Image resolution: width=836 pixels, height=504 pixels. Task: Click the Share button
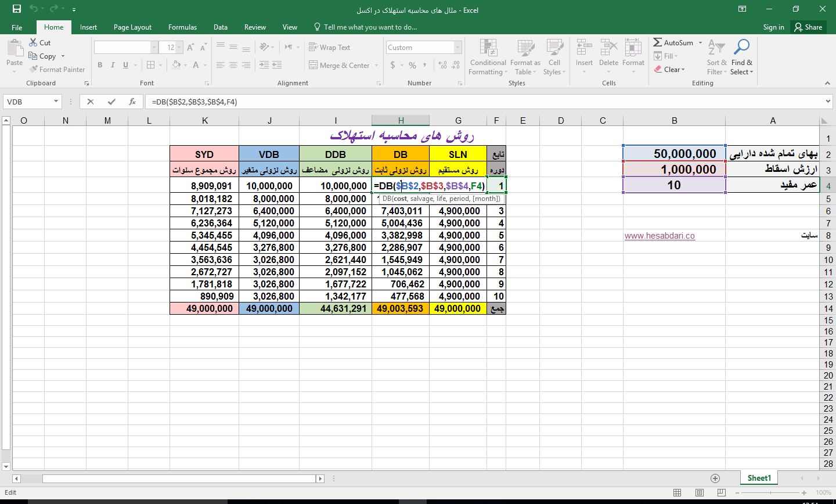[808, 27]
